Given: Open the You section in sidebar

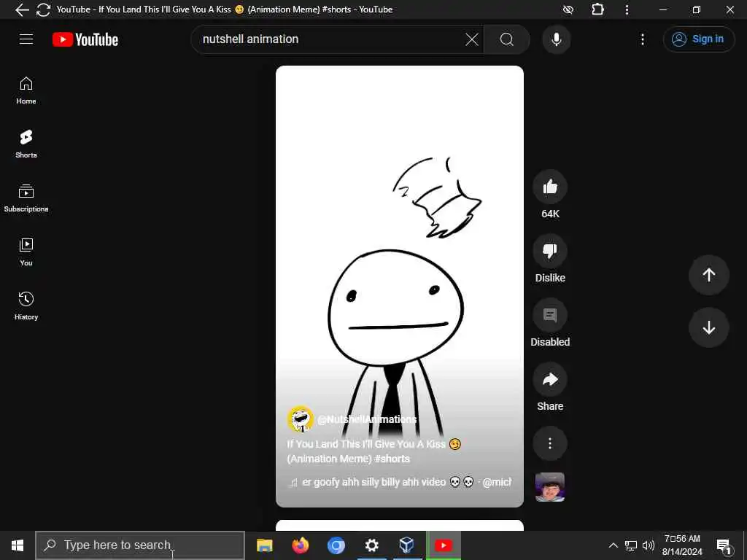Looking at the screenshot, I should [26, 252].
